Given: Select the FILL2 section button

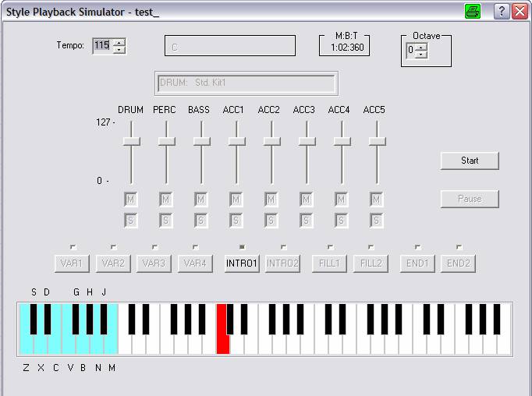Looking at the screenshot, I should [x=371, y=263].
